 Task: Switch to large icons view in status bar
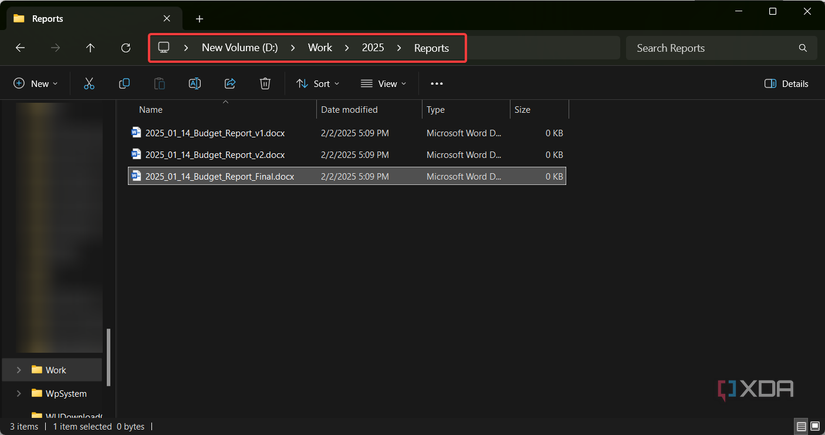click(x=813, y=427)
